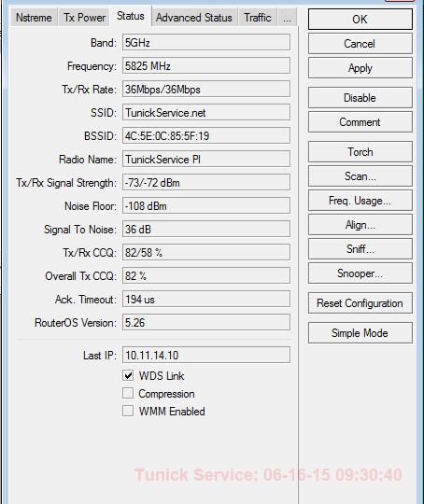Click the Last IP field 10.11.14.10
Screen dimensions: 424x504
[206, 356]
